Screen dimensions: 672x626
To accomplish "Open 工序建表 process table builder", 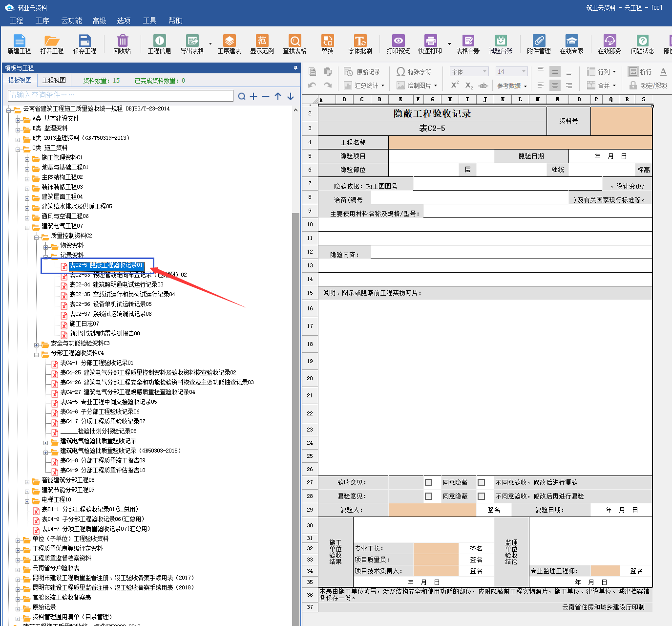I will click(229, 44).
